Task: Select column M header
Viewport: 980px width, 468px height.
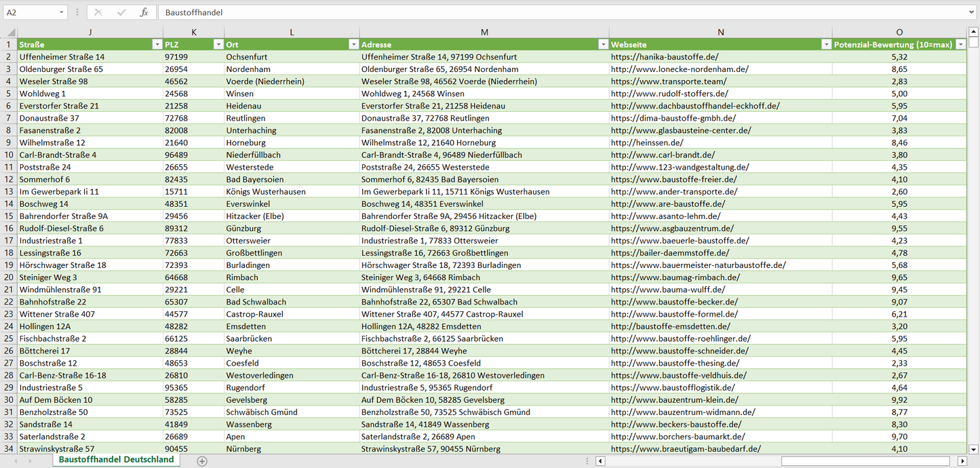Action: (484, 32)
